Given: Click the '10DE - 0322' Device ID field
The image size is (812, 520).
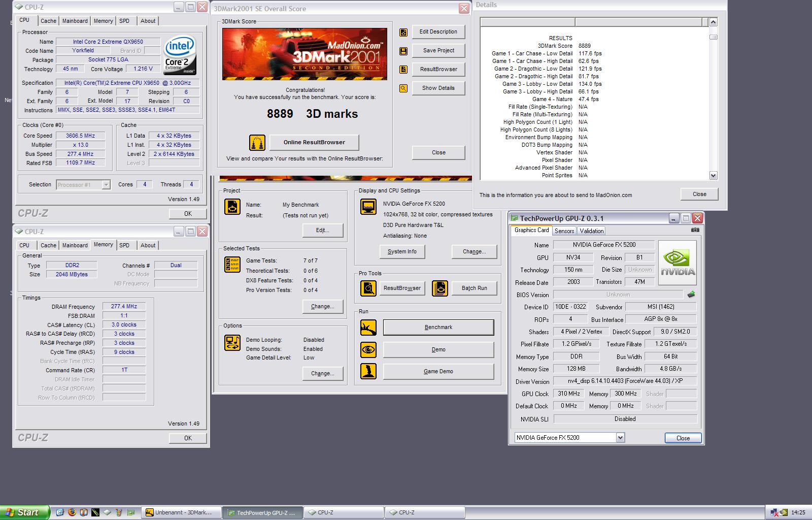Looking at the screenshot, I should click(570, 307).
